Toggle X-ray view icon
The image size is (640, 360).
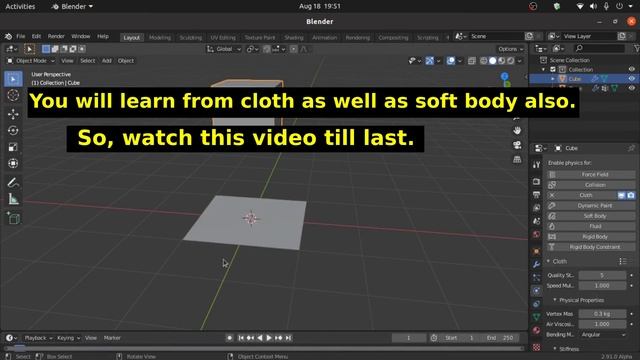tap(472, 61)
